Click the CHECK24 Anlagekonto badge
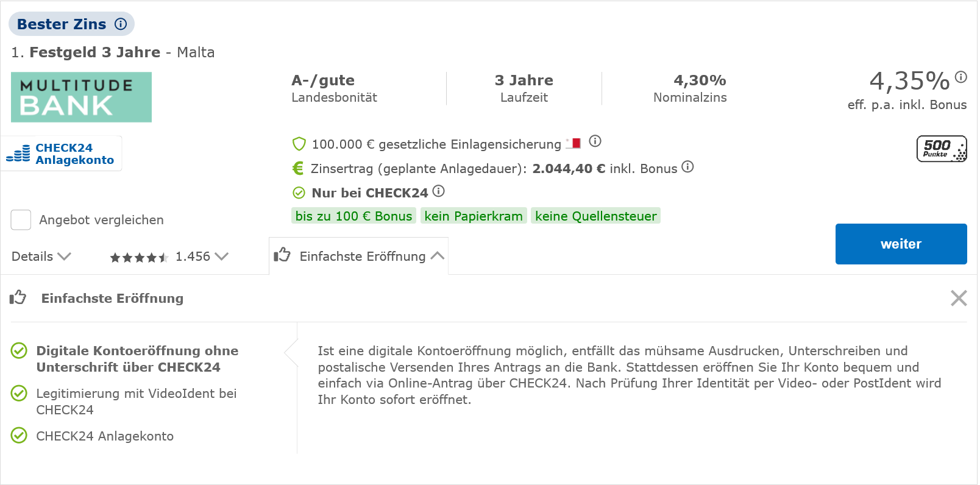This screenshot has width=980, height=485. pyautogui.click(x=61, y=154)
